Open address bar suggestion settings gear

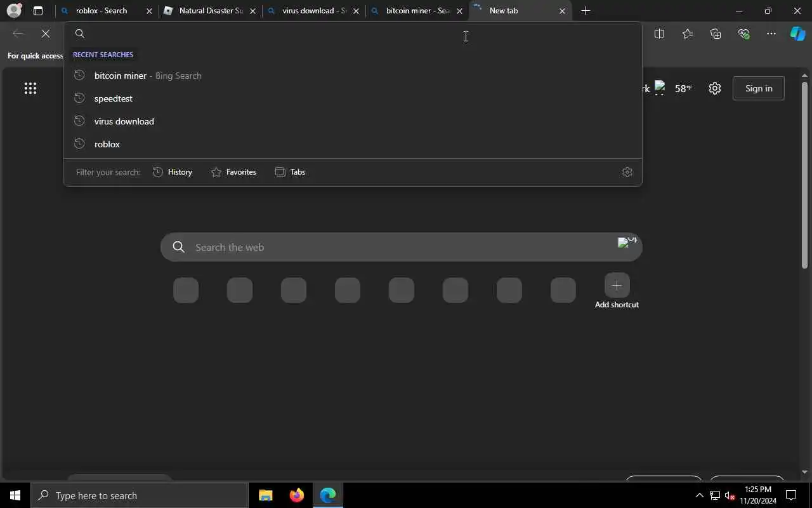(627, 172)
